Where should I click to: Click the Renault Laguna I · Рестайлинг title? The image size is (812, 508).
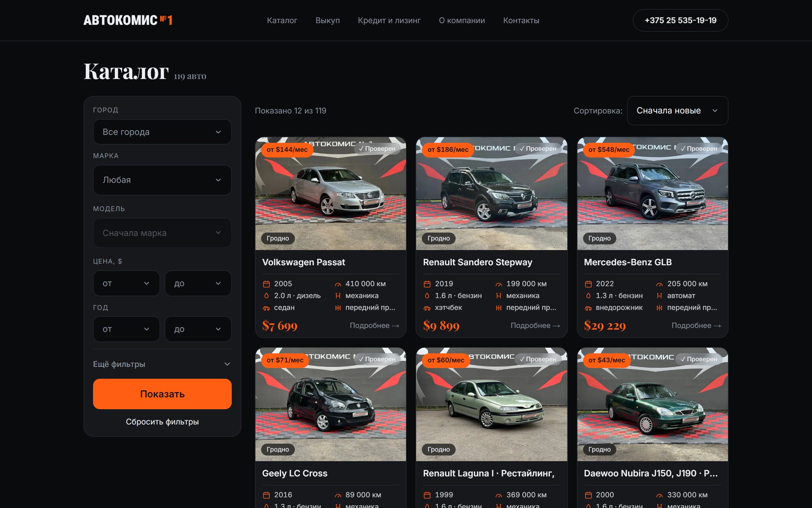click(x=489, y=473)
